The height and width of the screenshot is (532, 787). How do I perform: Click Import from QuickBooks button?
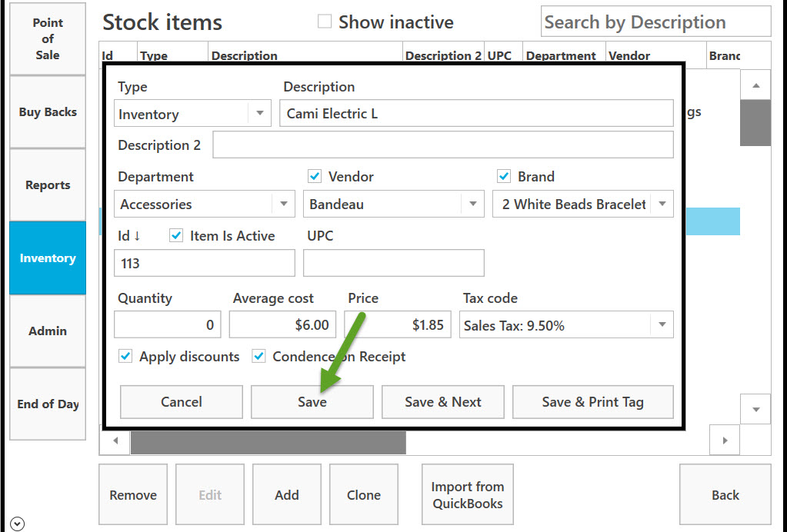(x=467, y=495)
